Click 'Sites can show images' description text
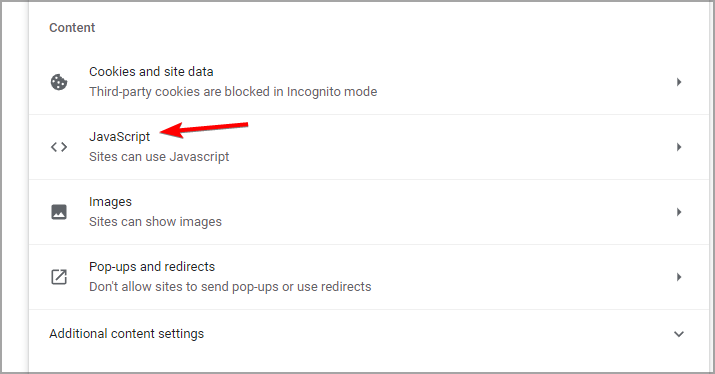Image resolution: width=715 pixels, height=374 pixels. coord(155,222)
